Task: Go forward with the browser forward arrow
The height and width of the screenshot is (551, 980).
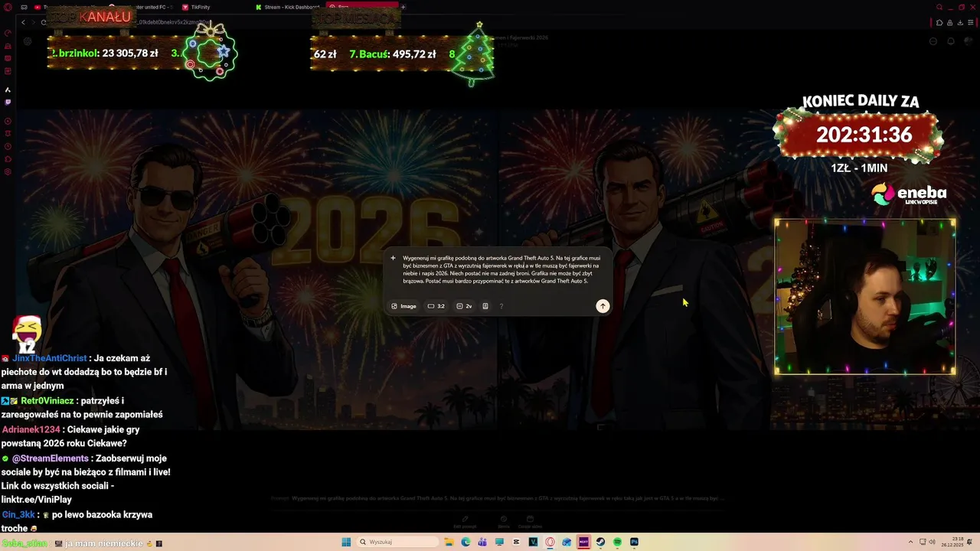Action: (33, 22)
